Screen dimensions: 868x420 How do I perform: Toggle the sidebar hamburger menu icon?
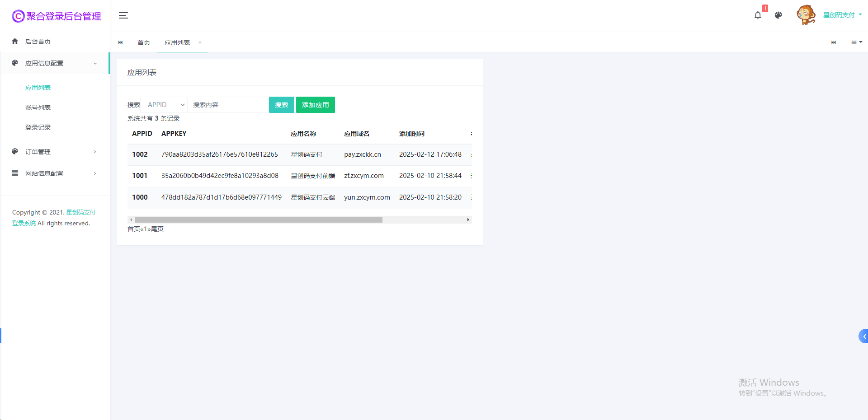123,15
